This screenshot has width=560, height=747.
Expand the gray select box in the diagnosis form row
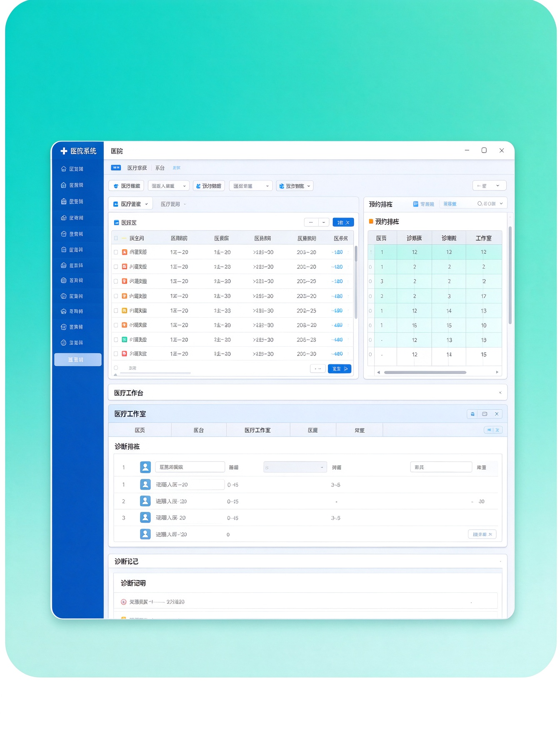click(295, 467)
